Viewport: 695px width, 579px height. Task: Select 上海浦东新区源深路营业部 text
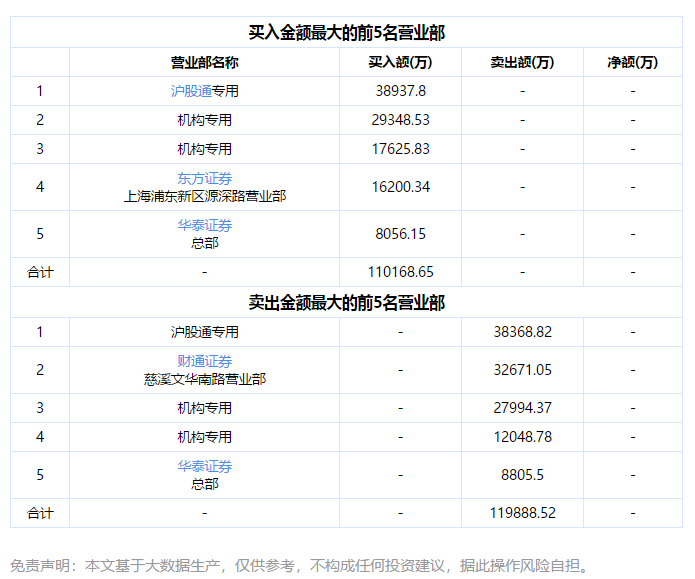pos(205,196)
